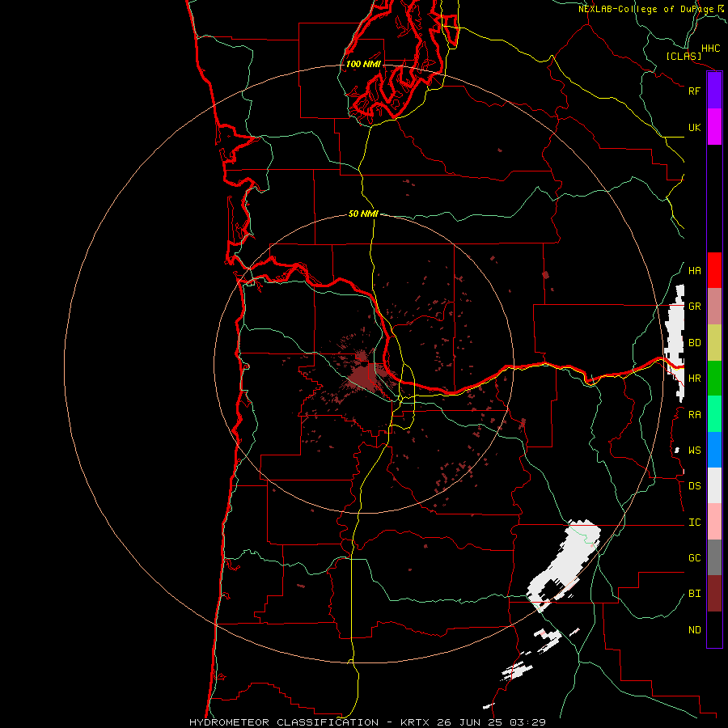Viewport: 728px width, 728px height.
Task: Click the magenta UK color swatch
Action: [714, 127]
